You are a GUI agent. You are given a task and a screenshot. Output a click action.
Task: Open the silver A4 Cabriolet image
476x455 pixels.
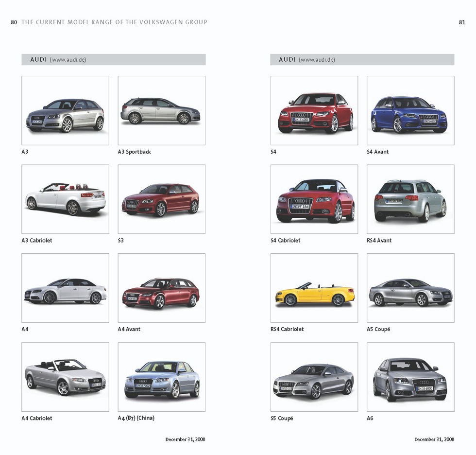pyautogui.click(x=65, y=377)
